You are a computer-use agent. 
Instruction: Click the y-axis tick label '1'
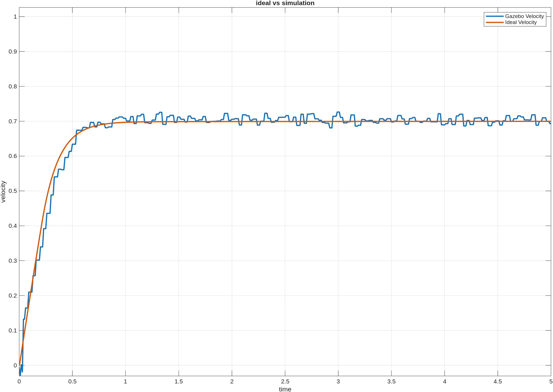click(15, 17)
